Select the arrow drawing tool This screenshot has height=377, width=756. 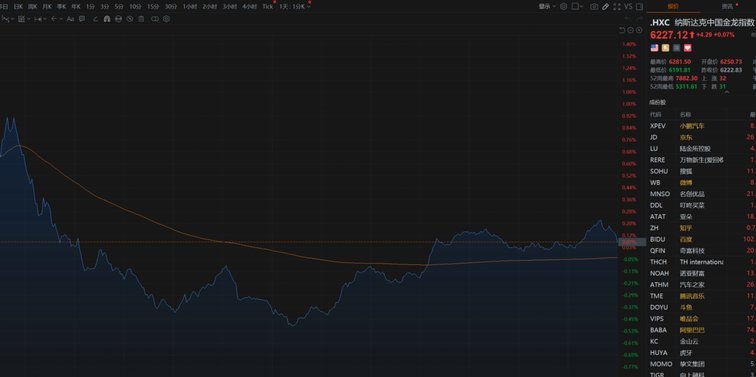[x=54, y=19]
